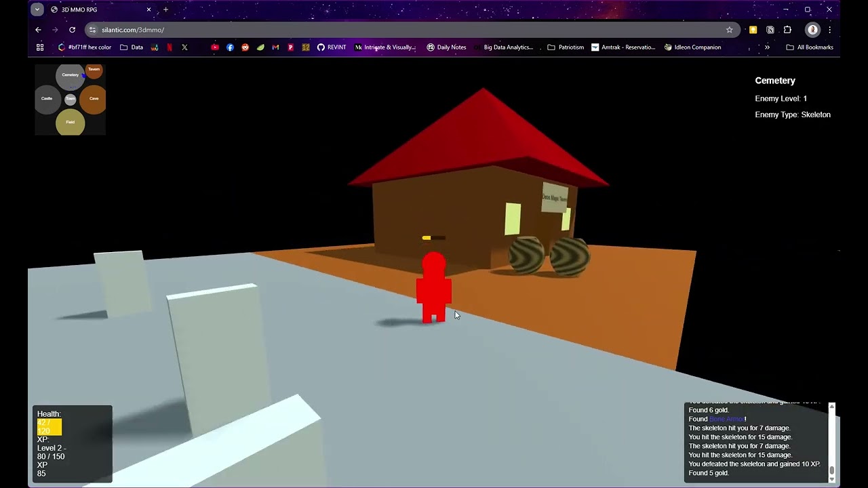Screen dimensions: 868x488
Task: Open the Notion extension icon
Action: (x=770, y=30)
